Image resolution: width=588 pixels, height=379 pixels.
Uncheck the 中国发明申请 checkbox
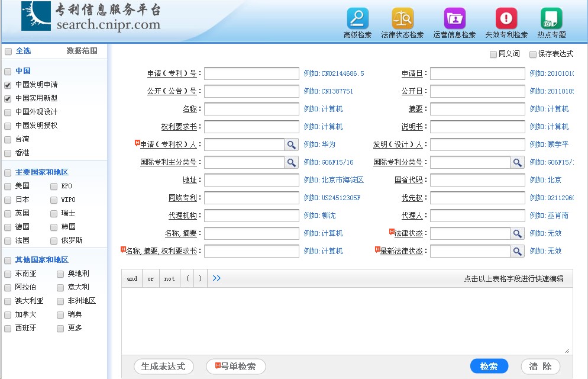tap(8, 85)
